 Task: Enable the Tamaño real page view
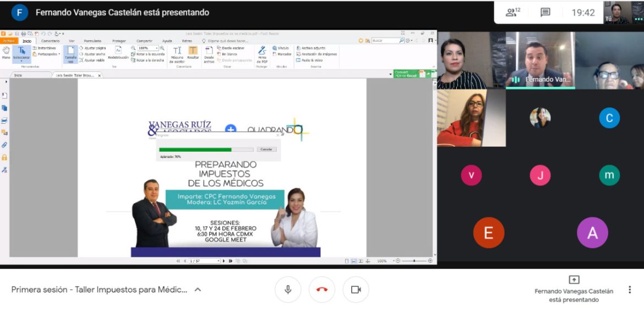[70, 54]
